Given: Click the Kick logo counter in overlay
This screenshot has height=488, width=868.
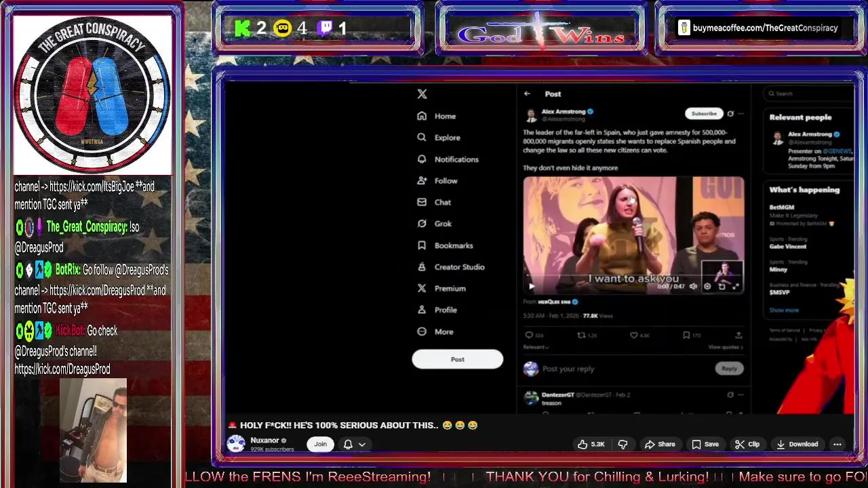Looking at the screenshot, I should 243,28.
